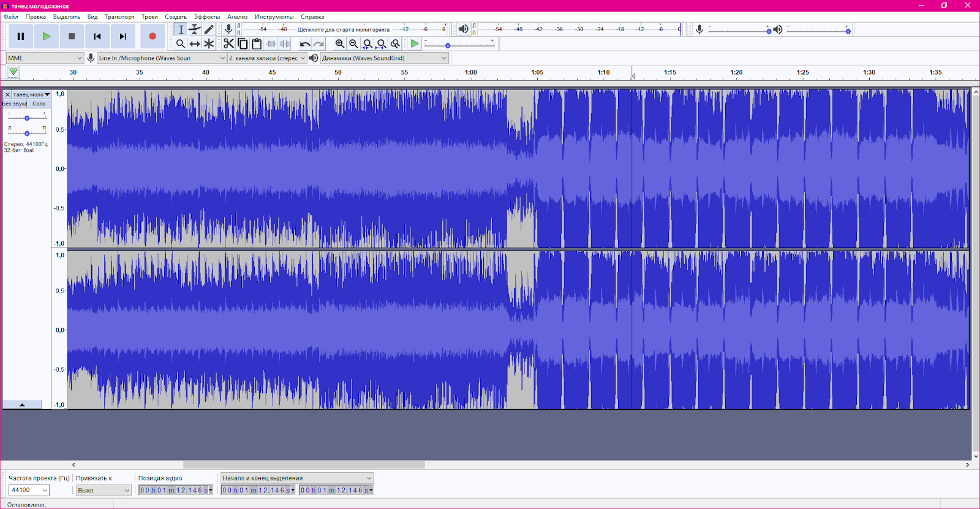Viewport: 980px width, 509px height.
Task: Stop playback with the Stop button
Action: pyautogui.click(x=72, y=36)
